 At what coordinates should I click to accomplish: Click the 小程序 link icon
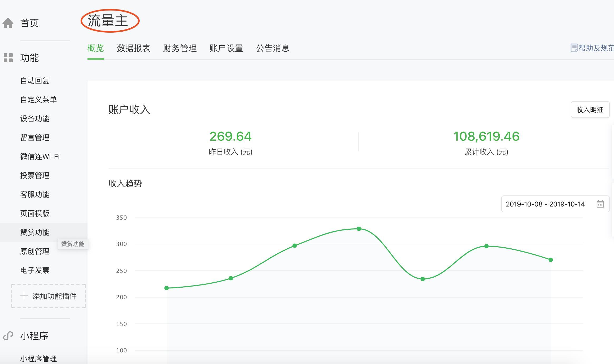point(8,336)
